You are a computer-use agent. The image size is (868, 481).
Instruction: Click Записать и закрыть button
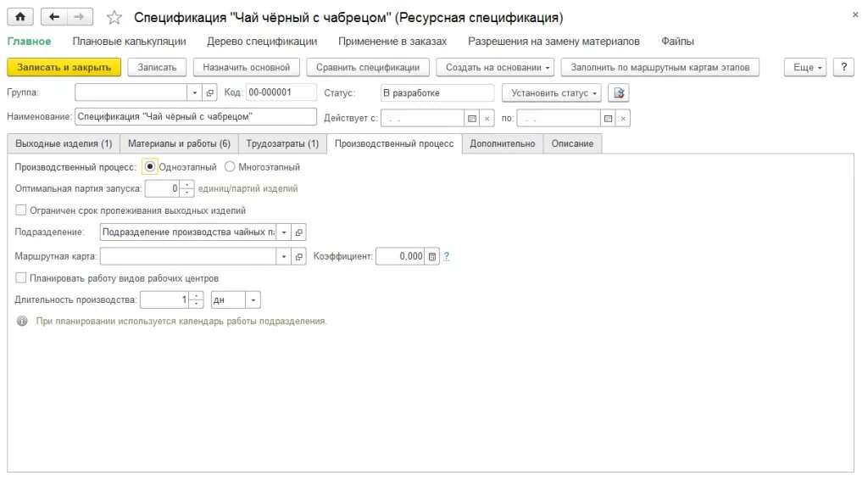(64, 67)
